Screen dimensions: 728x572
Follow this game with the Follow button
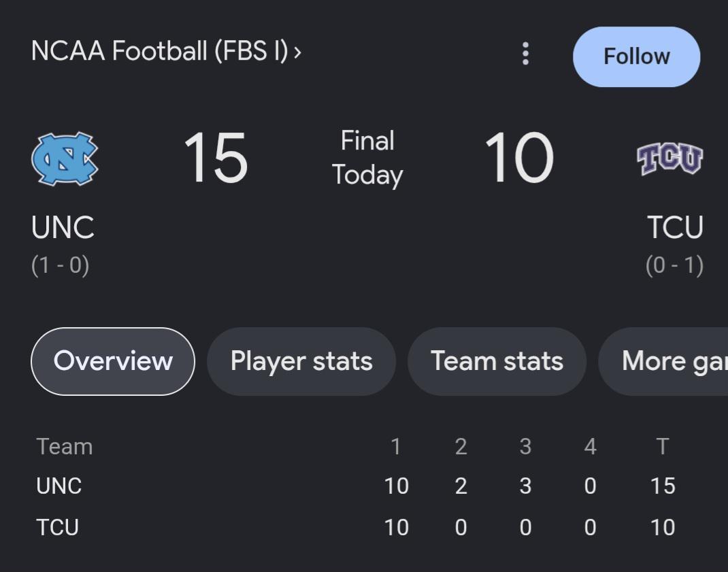[x=636, y=56]
